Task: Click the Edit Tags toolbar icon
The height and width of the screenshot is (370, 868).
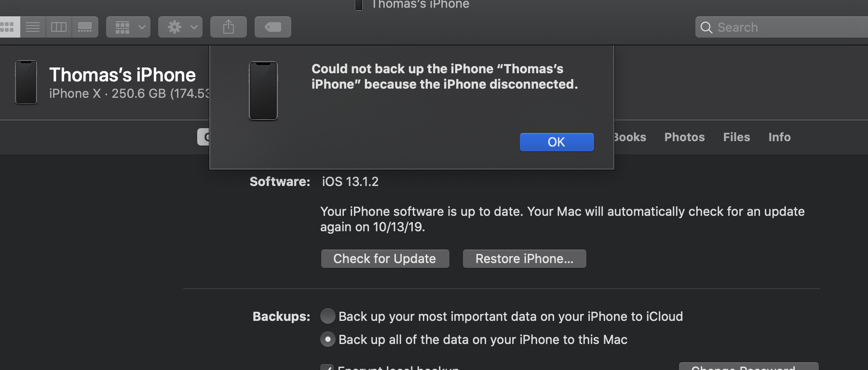Action: click(x=273, y=27)
